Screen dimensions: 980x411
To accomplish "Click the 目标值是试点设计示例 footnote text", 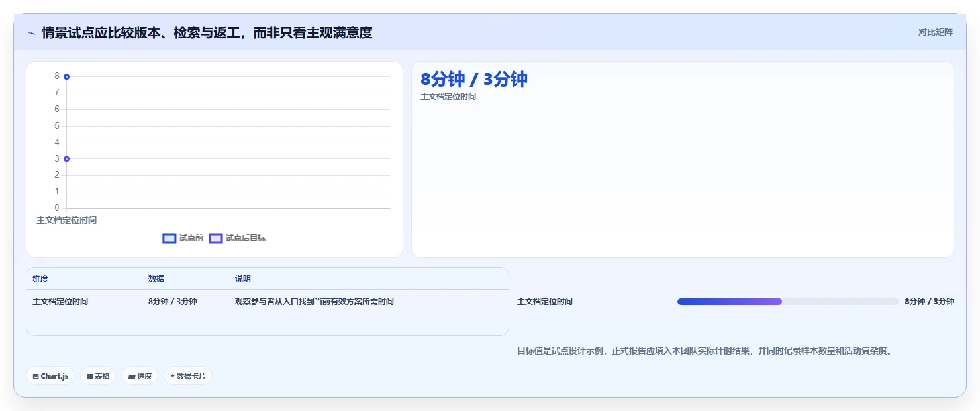I will [705, 351].
